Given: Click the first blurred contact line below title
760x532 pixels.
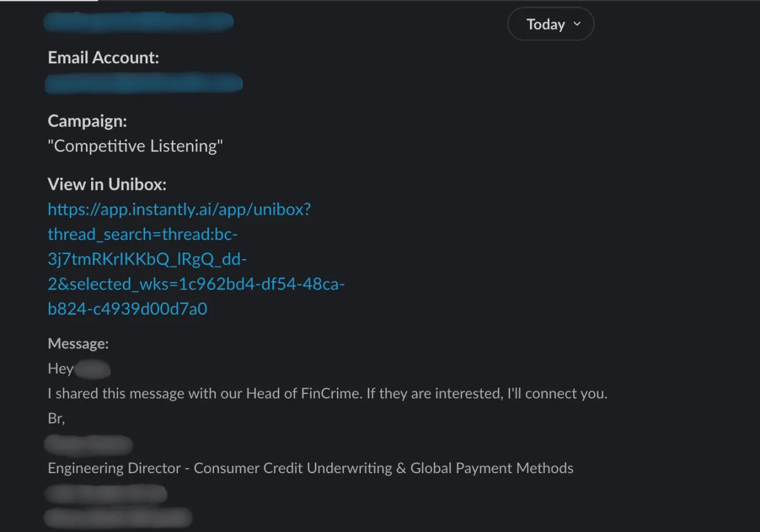Looking at the screenshot, I should (x=106, y=493).
